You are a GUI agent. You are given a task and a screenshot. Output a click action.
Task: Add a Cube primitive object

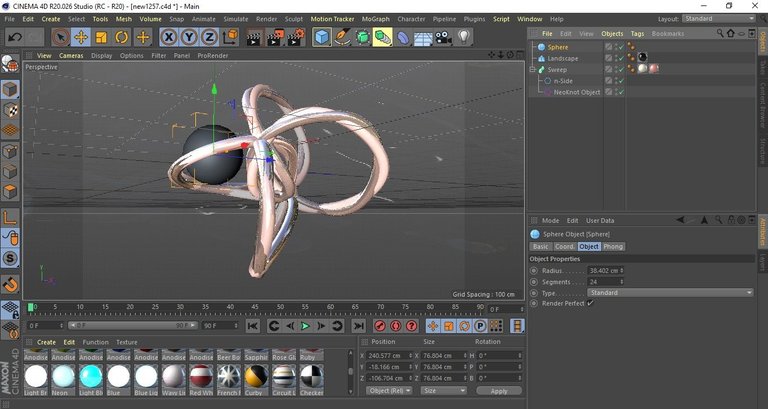pyautogui.click(x=322, y=37)
